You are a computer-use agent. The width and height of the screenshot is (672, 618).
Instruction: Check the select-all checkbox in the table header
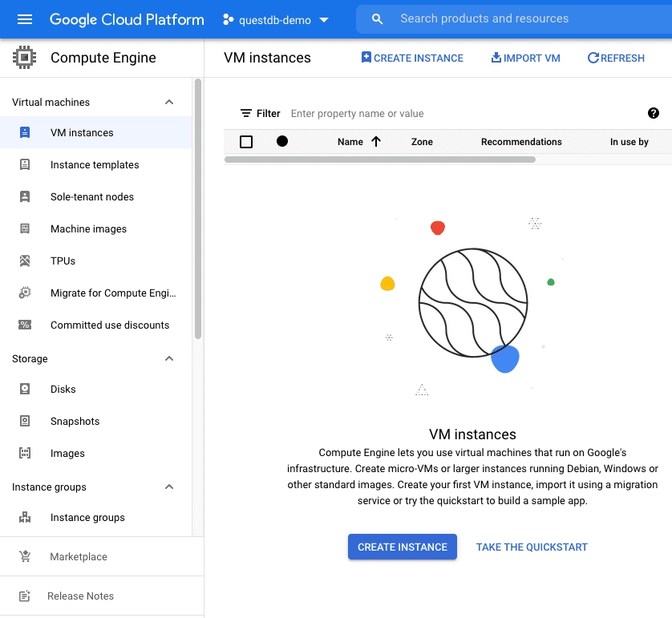coord(246,141)
